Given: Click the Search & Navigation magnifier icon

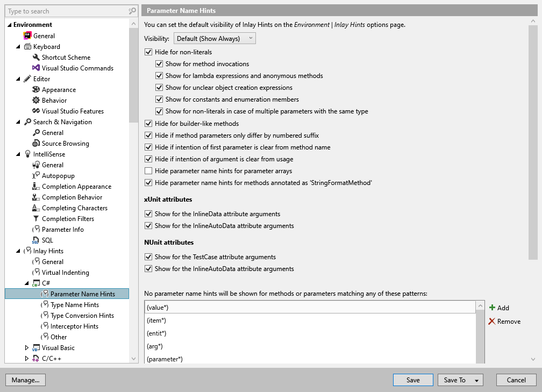Looking at the screenshot, I should pyautogui.click(x=27, y=122).
